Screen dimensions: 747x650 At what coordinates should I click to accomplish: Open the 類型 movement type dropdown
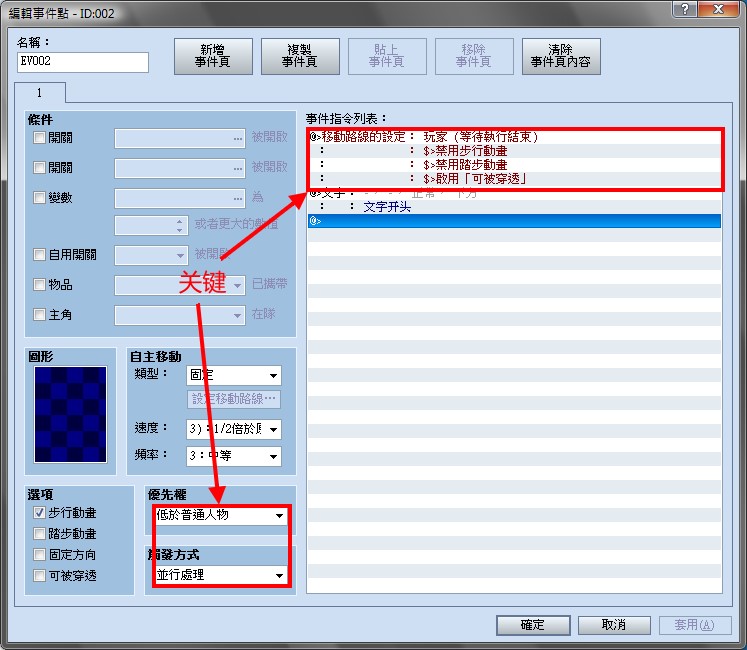coord(234,376)
